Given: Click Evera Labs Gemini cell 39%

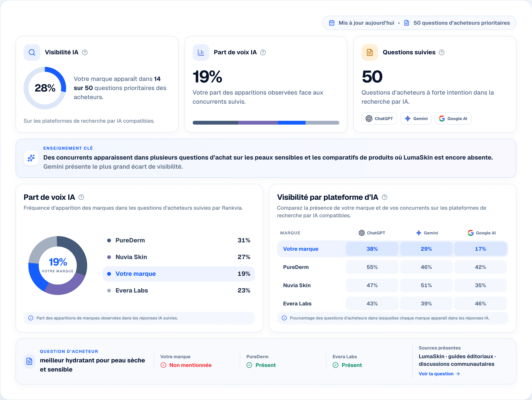Looking at the screenshot, I should pos(426,304).
